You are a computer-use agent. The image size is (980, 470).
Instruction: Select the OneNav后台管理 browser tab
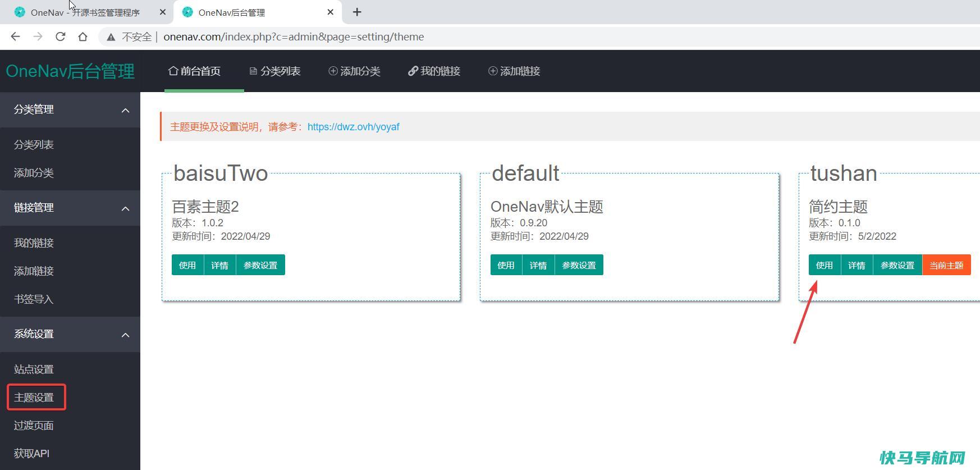(258, 12)
